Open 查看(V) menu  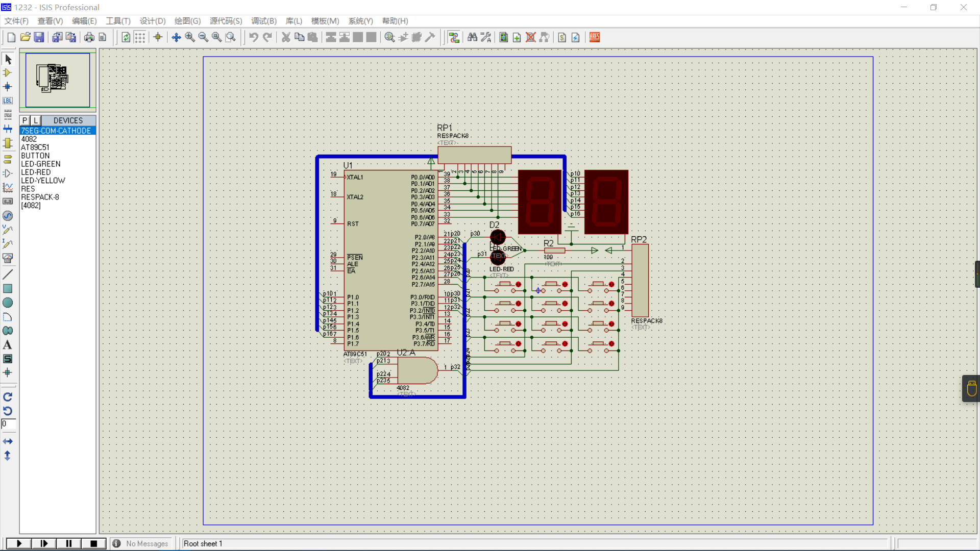[50, 21]
